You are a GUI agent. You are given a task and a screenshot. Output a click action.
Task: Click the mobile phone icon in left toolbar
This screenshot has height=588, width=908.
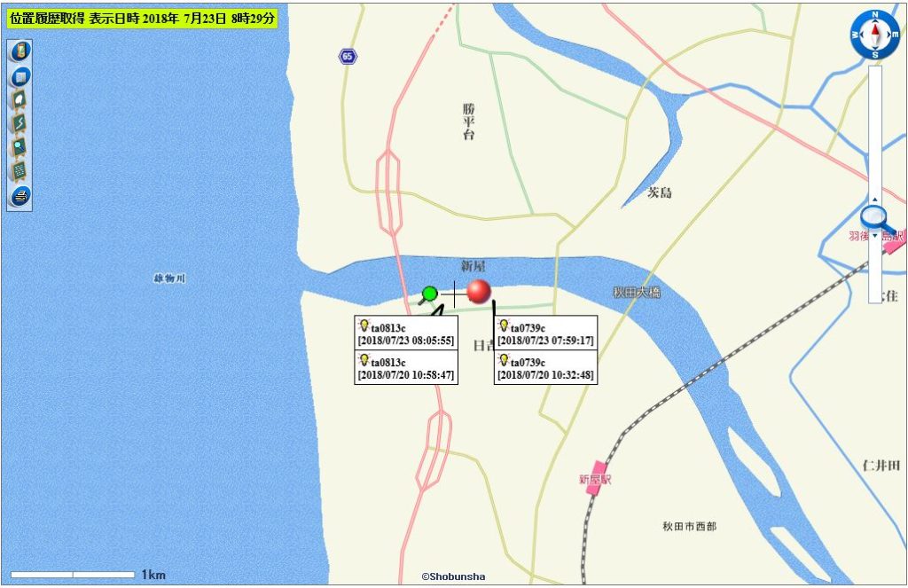point(20,51)
